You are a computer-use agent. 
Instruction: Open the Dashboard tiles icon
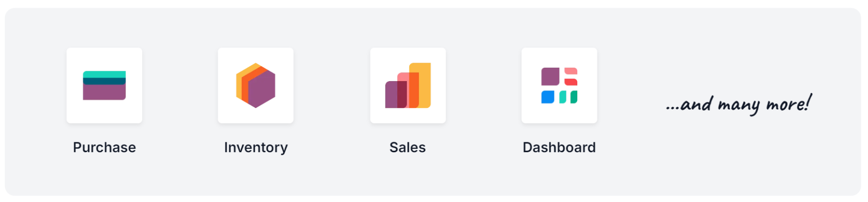pos(559,85)
